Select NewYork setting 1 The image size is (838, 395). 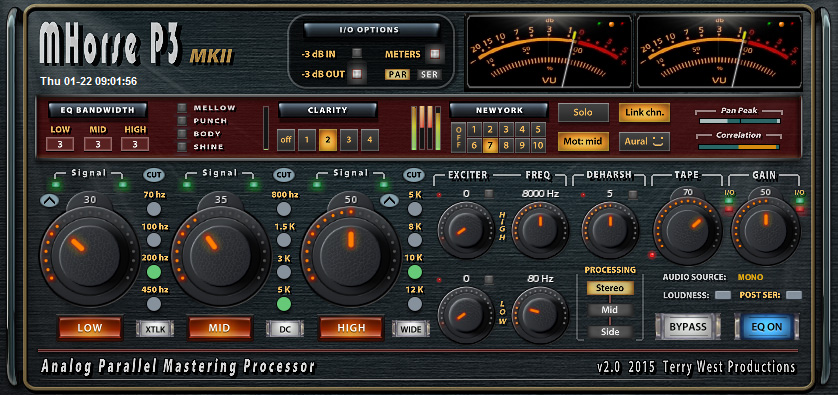[474, 129]
